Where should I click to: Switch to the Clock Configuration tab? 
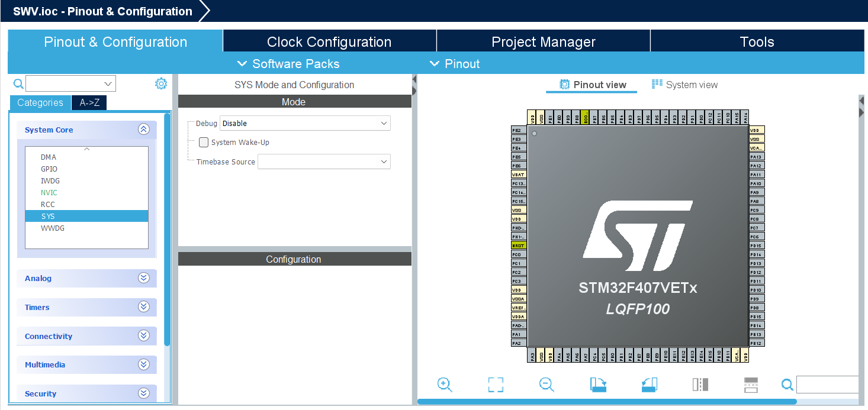(329, 41)
